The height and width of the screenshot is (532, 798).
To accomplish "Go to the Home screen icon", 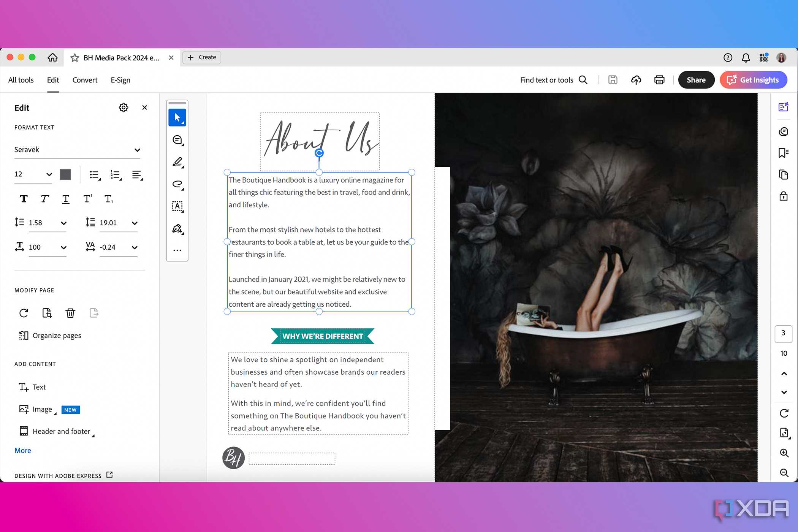I will pos(52,57).
